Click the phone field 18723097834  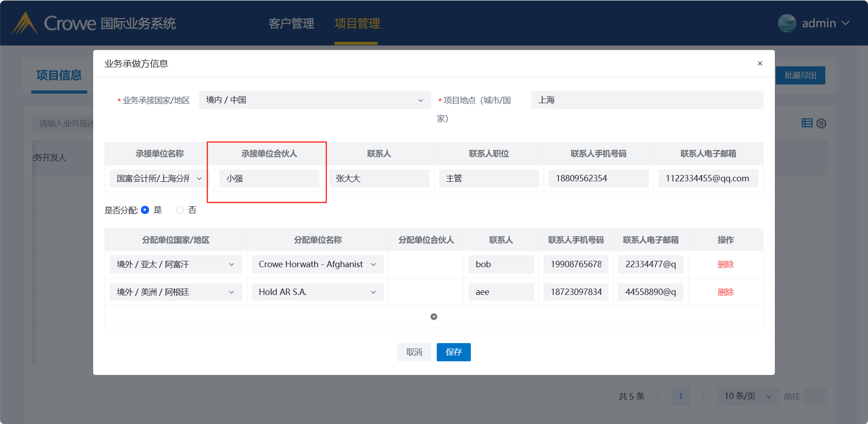(x=576, y=292)
